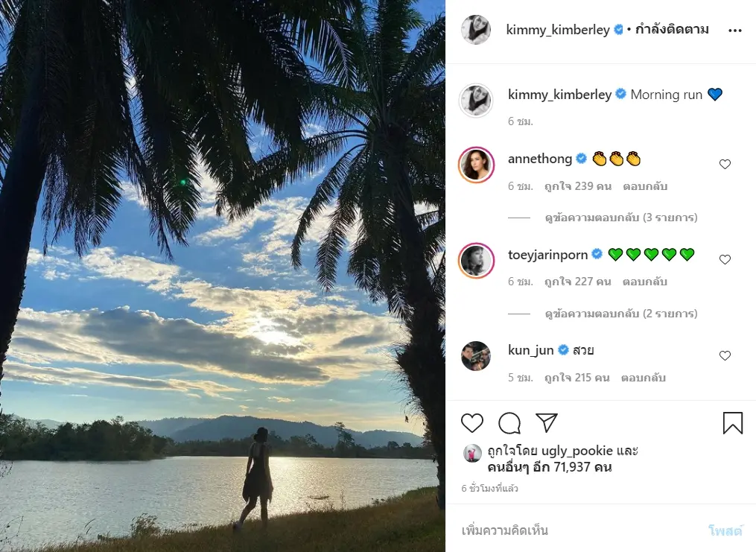This screenshot has height=552, width=756.
Task: Open comments with the speech bubble icon
Action: pos(509,423)
